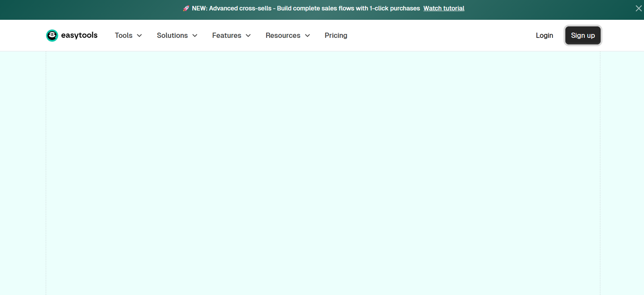Image resolution: width=644 pixels, height=295 pixels.
Task: Dismiss the announcement banner with the X
Action: point(638,8)
